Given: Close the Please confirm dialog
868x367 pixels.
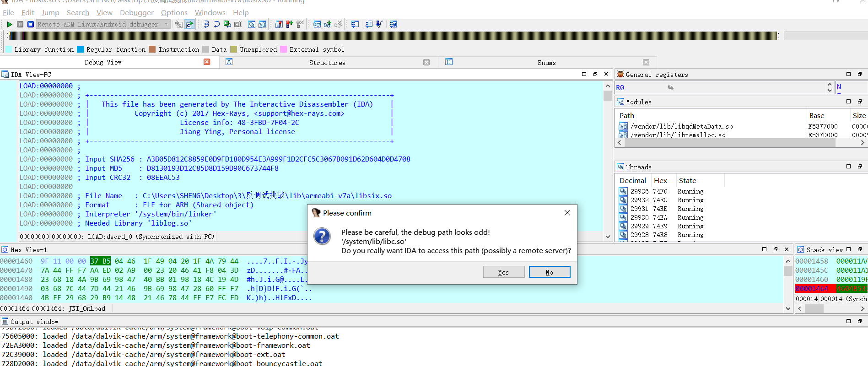Looking at the screenshot, I should tap(567, 213).
